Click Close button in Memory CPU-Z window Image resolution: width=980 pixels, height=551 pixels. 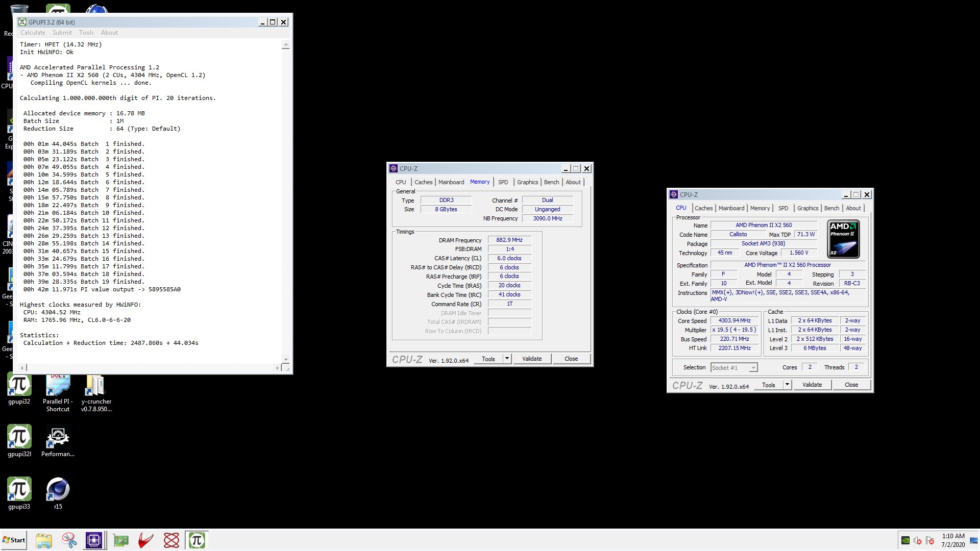click(571, 359)
